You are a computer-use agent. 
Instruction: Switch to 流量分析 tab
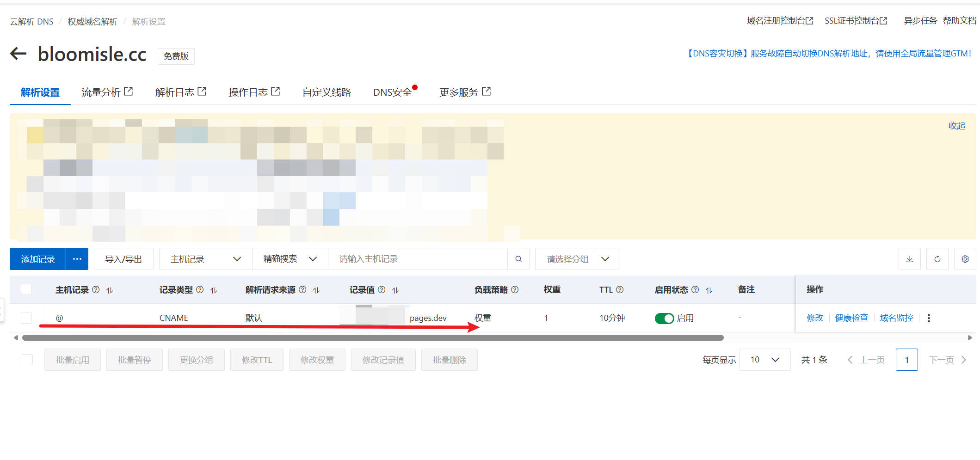coord(107,92)
